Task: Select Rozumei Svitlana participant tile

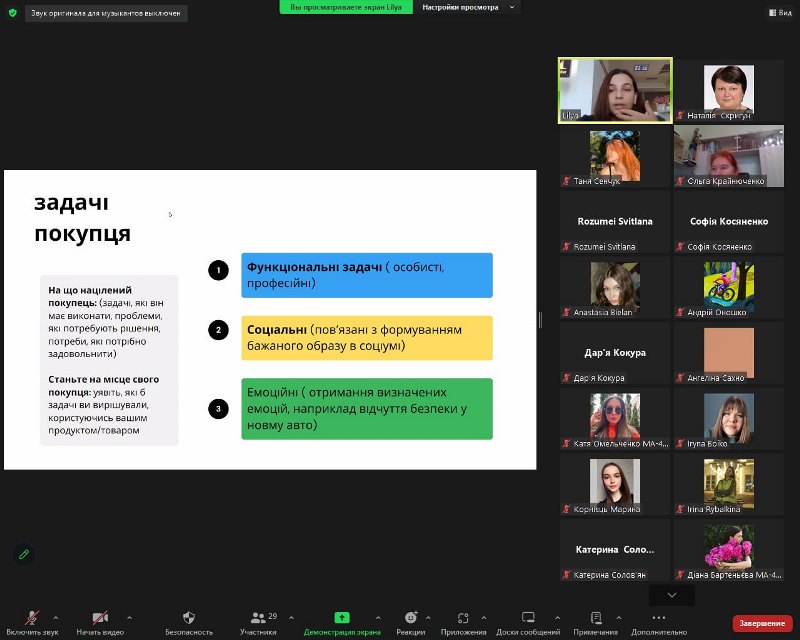Action: click(x=615, y=221)
